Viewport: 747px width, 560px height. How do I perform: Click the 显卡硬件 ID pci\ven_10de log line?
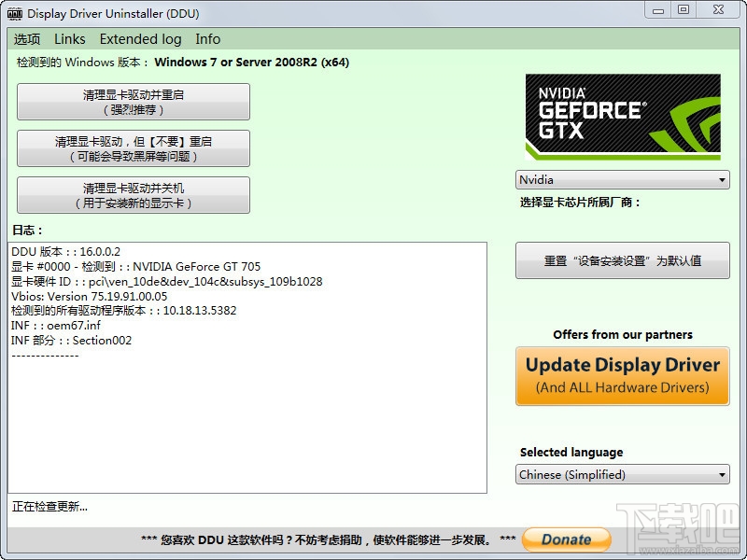(x=167, y=282)
